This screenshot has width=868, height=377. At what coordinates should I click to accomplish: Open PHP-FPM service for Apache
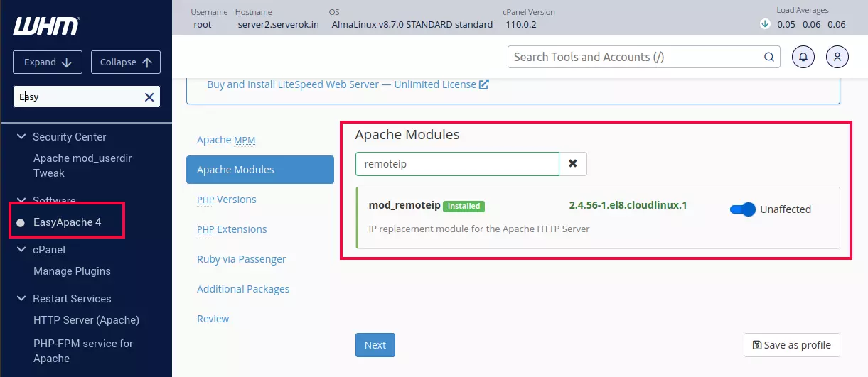point(83,351)
